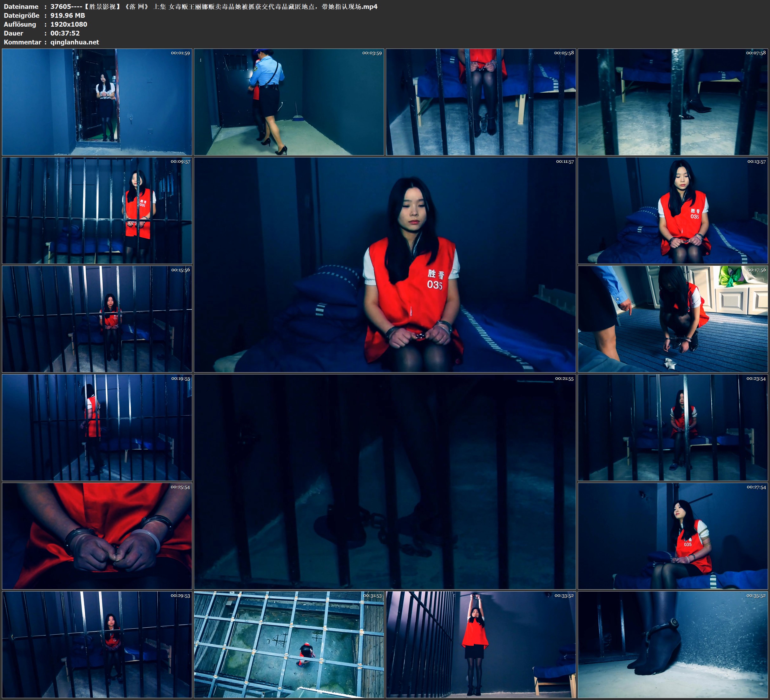Screen dimensions: 770x700
Task: Select the thumbnail at 00:05:58
Action: (x=481, y=102)
